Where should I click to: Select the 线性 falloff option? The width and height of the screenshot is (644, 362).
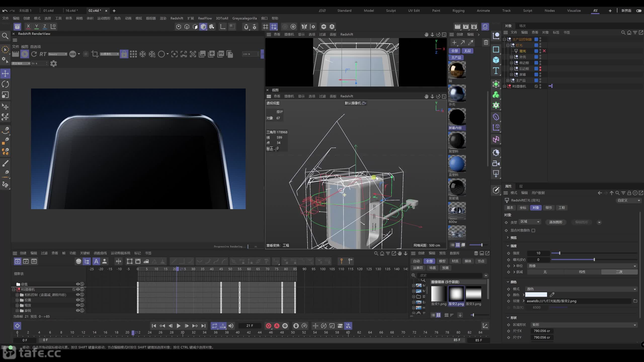582,272
